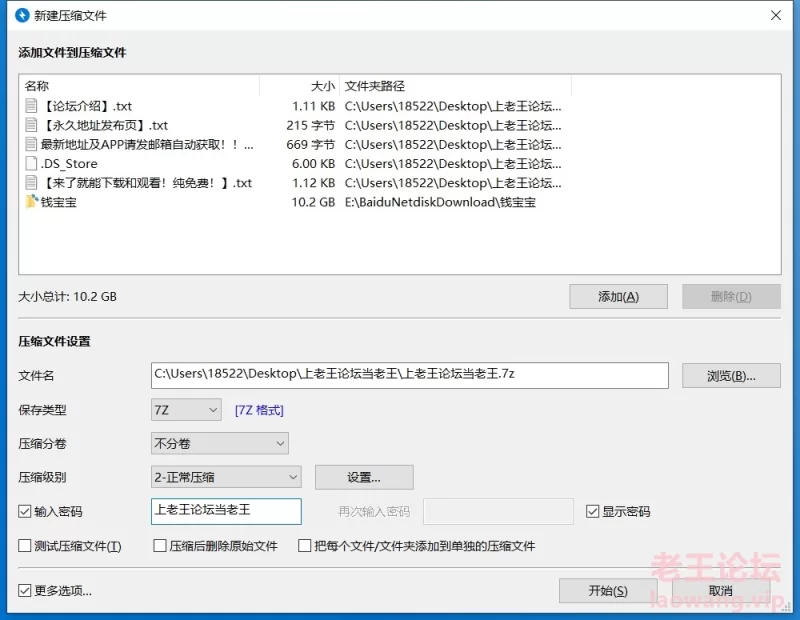Open the 保存类型 7Z dropdown

(186, 410)
